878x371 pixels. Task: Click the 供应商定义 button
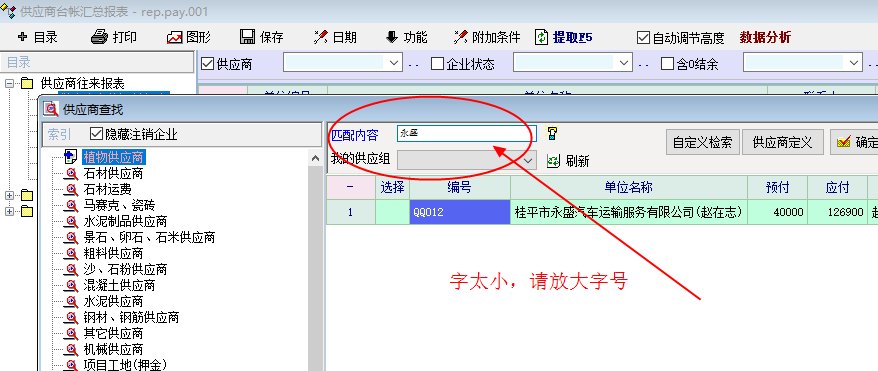(782, 142)
